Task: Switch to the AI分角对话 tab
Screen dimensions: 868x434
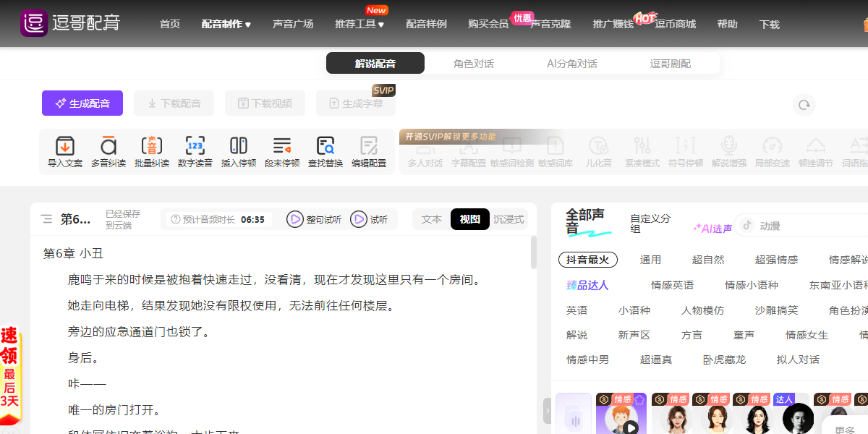Action: click(x=572, y=64)
